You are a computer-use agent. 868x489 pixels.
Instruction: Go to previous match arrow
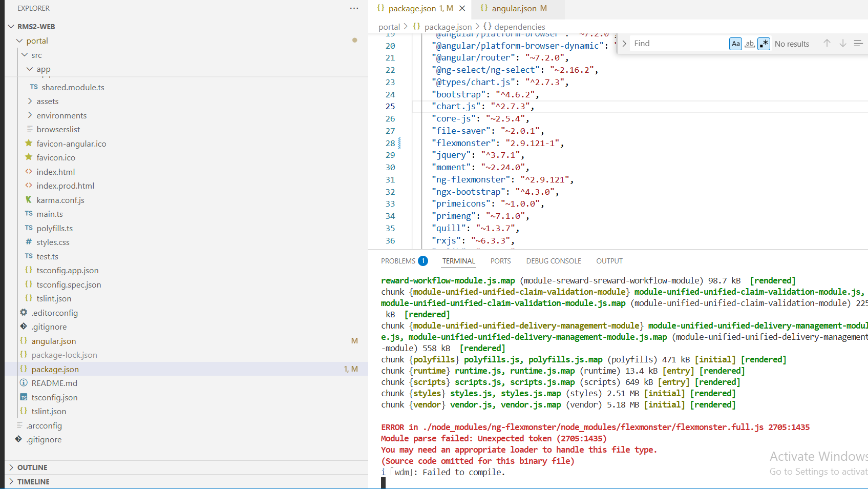point(827,44)
